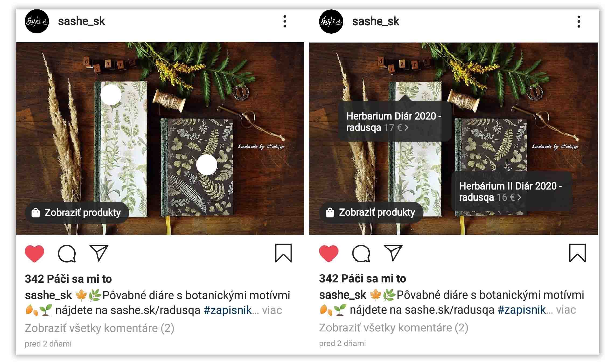Bookmark the right post
The image size is (615, 364).
click(577, 253)
